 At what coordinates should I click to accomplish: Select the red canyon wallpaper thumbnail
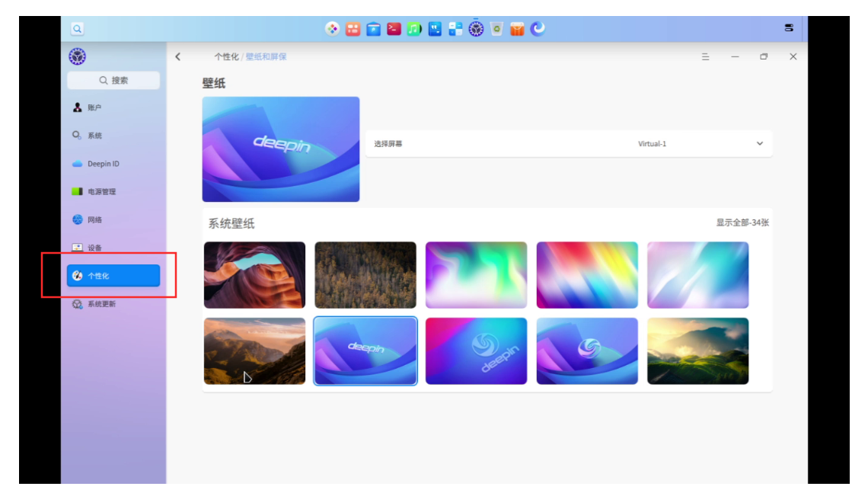pyautogui.click(x=254, y=275)
